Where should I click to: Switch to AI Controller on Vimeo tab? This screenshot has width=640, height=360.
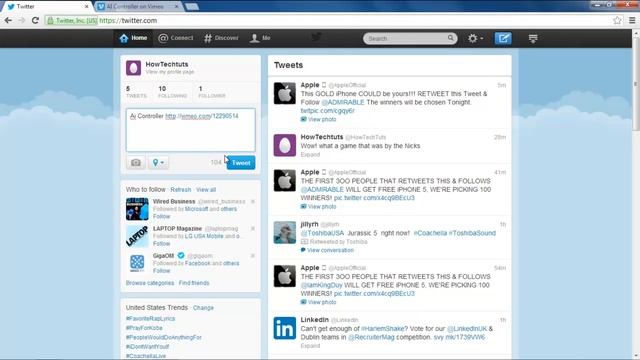point(139,7)
